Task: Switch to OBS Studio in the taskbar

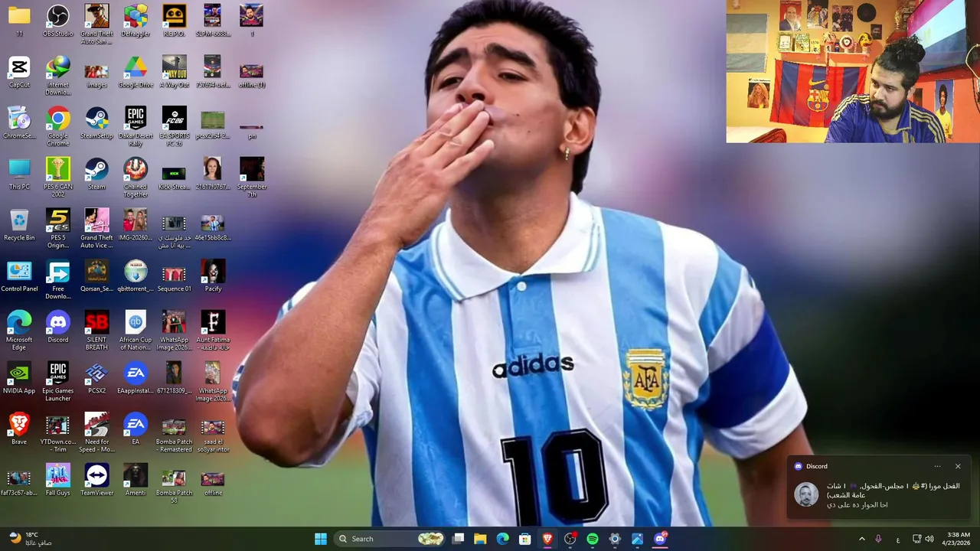Action: [x=570, y=539]
